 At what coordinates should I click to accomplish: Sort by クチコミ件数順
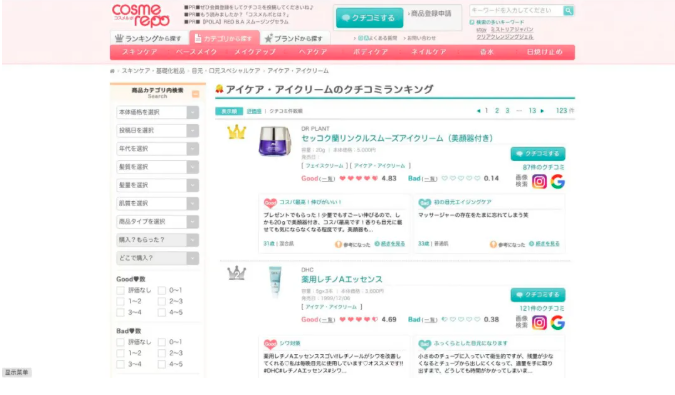286,111
